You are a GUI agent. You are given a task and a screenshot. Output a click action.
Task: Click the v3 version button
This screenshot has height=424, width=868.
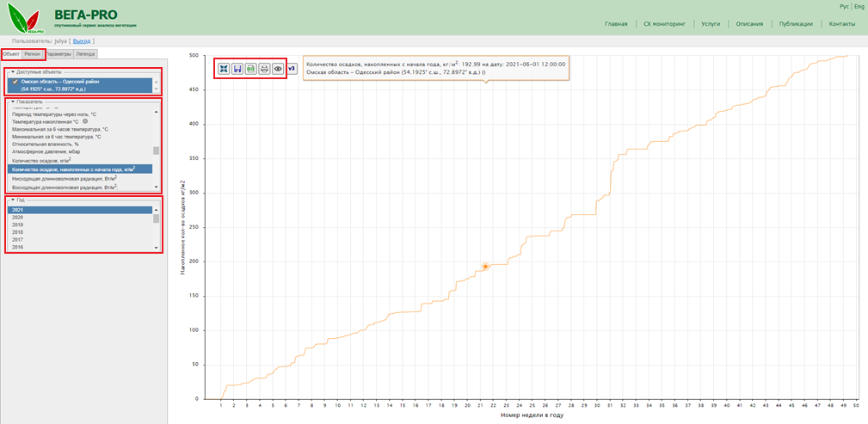click(x=291, y=69)
